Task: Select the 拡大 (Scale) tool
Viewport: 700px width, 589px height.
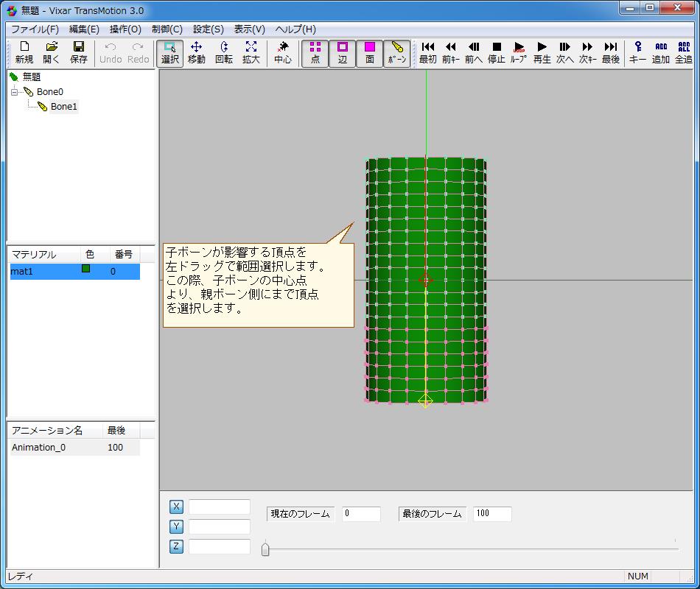Action: pos(251,52)
